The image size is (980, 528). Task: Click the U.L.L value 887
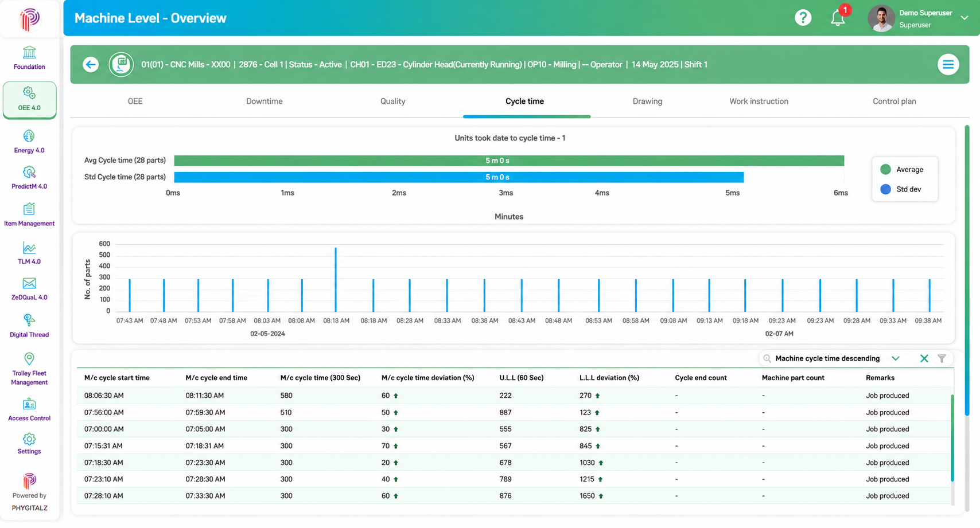click(x=505, y=412)
